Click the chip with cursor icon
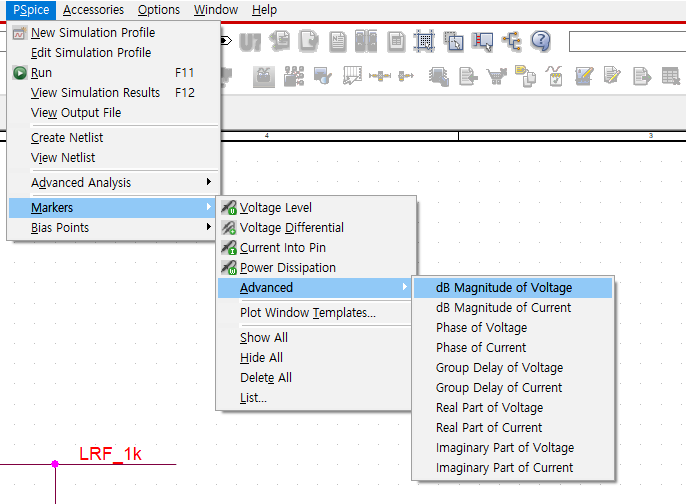The height and width of the screenshot is (504, 686). click(x=439, y=77)
